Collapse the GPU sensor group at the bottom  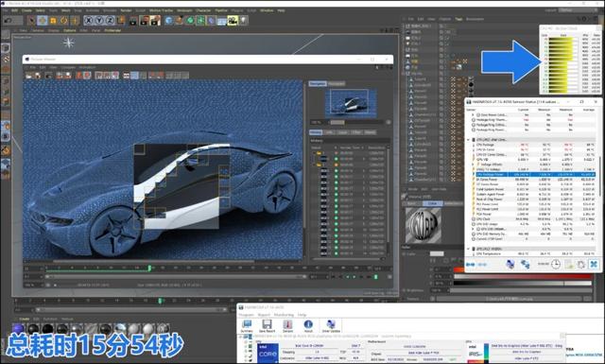pos(469,249)
